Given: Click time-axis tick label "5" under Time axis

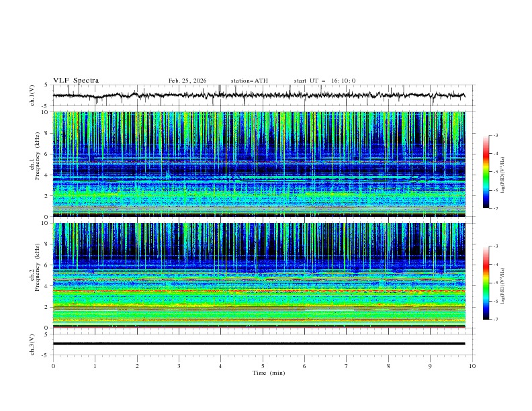Looking at the screenshot, I should pos(263,366).
